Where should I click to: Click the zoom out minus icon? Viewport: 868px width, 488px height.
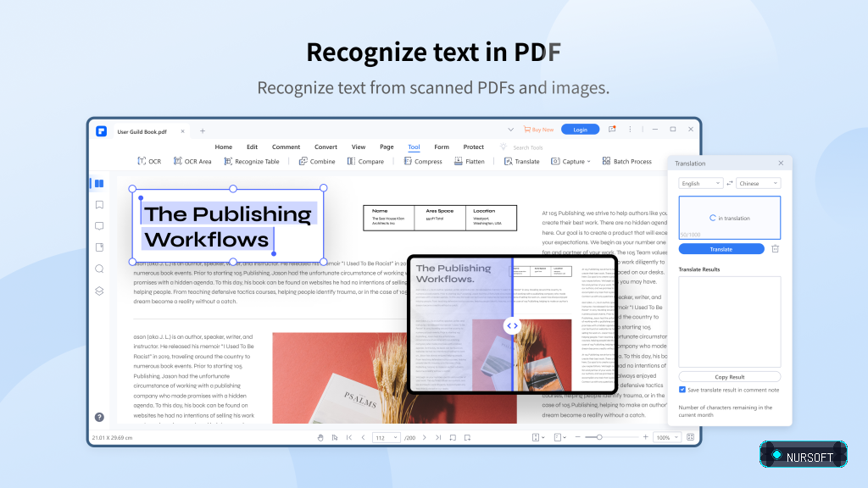(x=577, y=437)
